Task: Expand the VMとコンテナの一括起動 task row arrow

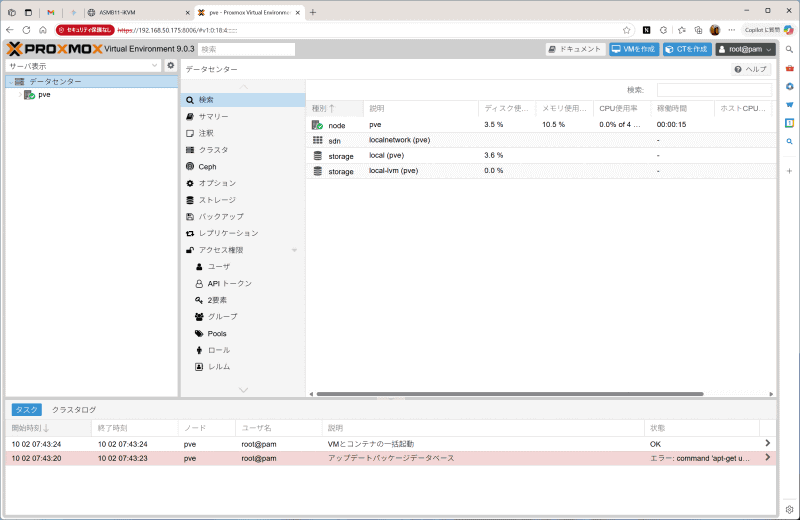Action: pos(767,443)
